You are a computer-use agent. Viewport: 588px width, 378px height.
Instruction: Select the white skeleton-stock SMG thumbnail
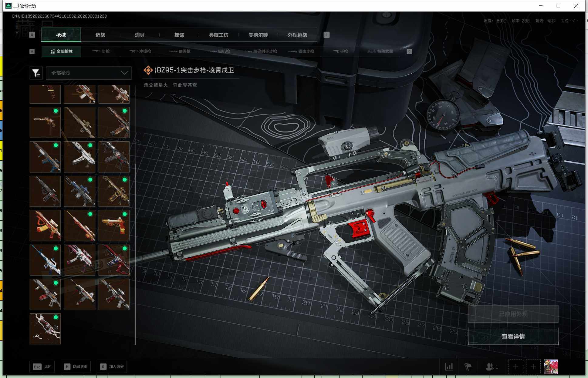[79, 157]
